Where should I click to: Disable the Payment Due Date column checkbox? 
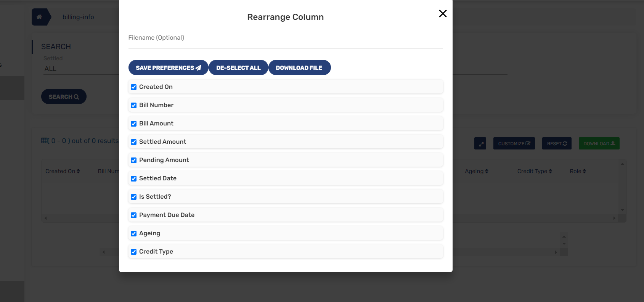click(x=134, y=215)
